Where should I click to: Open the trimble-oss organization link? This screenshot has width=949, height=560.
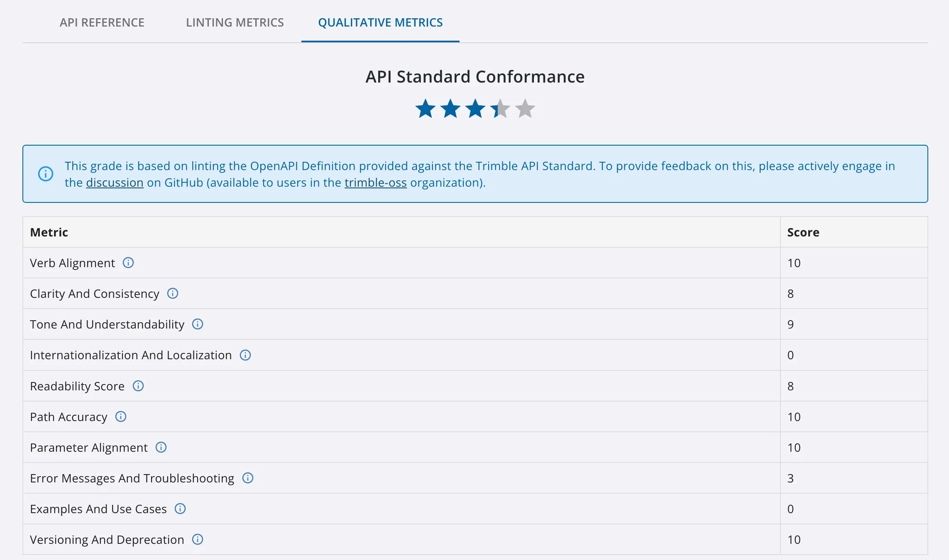(376, 183)
